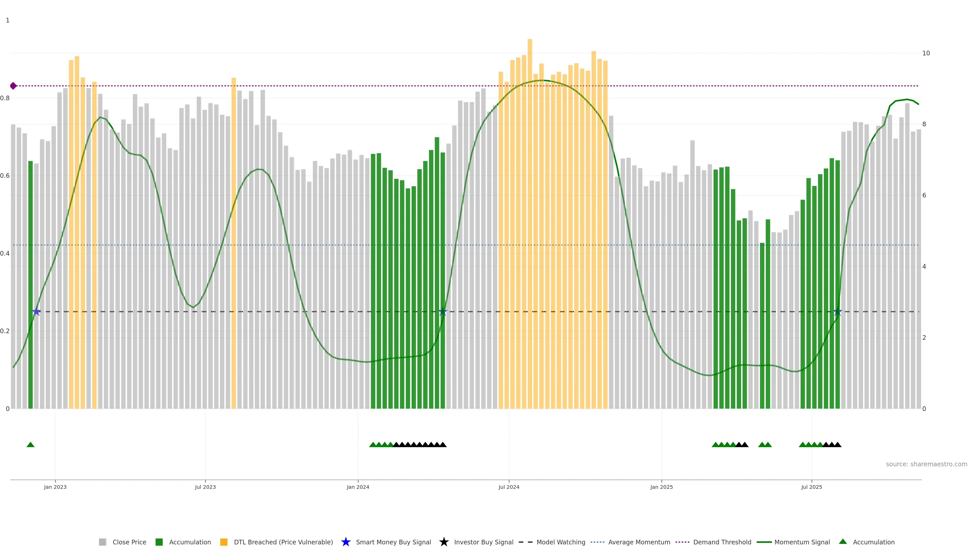Click the purple diamond Demand Threshold marker
980x551 pixels.
click(x=13, y=86)
